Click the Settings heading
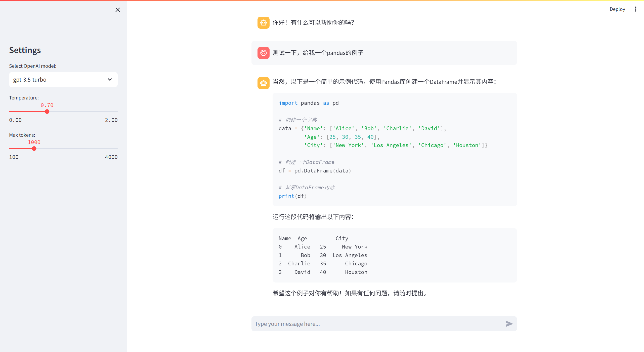The width and height of the screenshot is (644, 352). [x=25, y=50]
